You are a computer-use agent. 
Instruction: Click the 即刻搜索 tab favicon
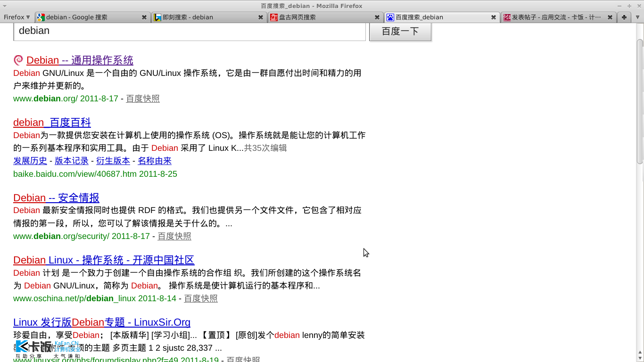[x=157, y=17]
